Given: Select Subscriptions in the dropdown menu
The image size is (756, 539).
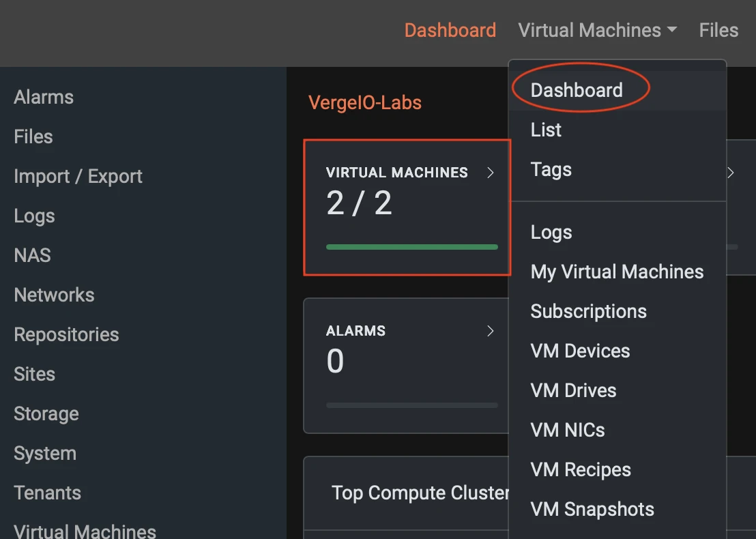Looking at the screenshot, I should pyautogui.click(x=588, y=311).
